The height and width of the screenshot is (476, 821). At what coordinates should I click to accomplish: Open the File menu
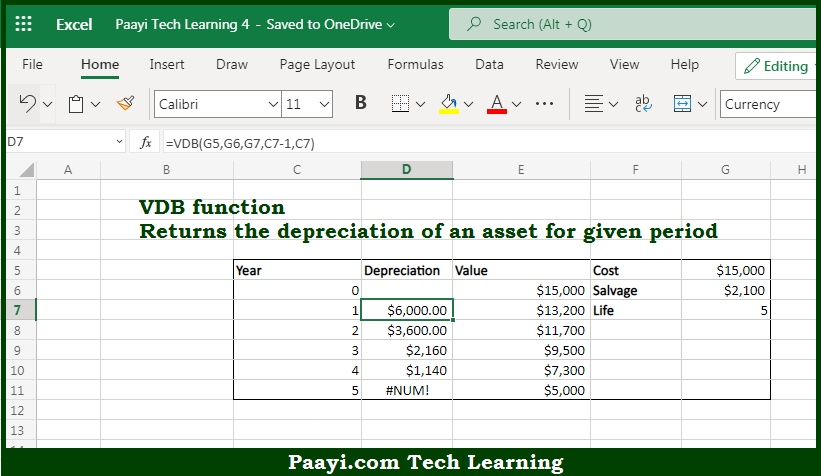32,64
